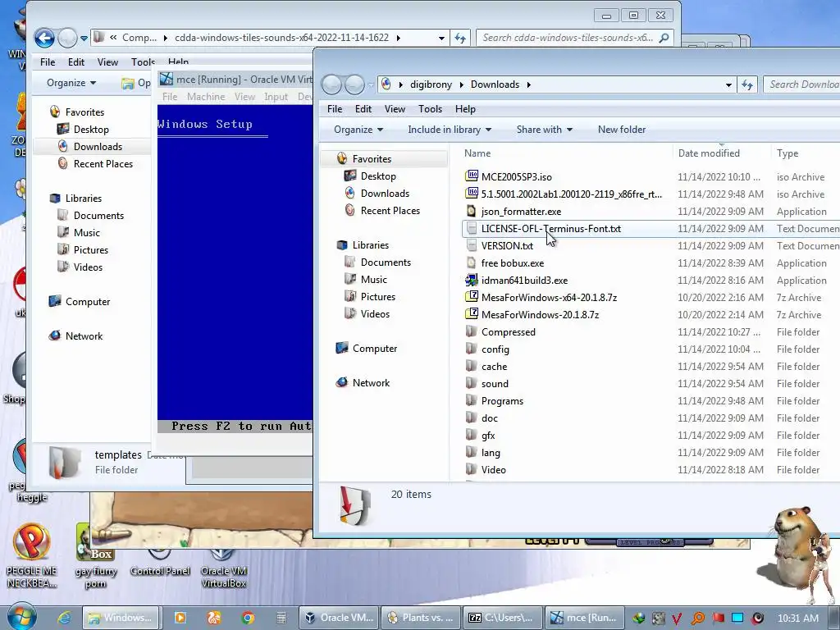This screenshot has width=840, height=630.
Task: Open Tools menu in Downloads window
Action: coord(430,109)
